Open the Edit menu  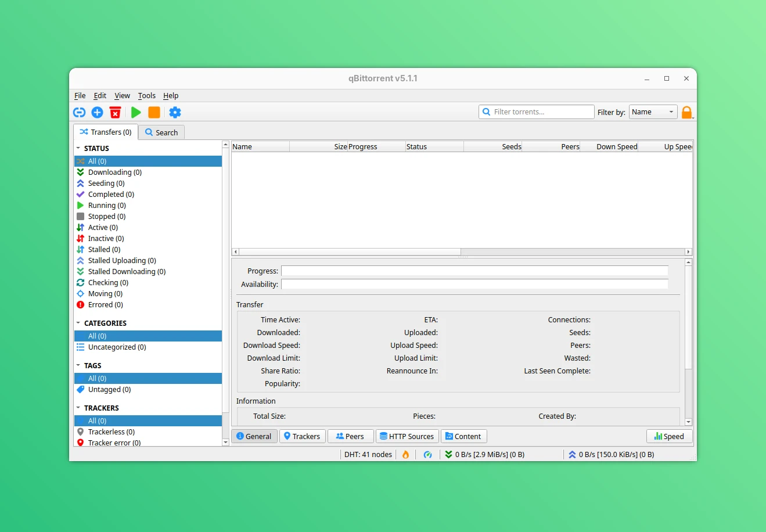point(100,95)
